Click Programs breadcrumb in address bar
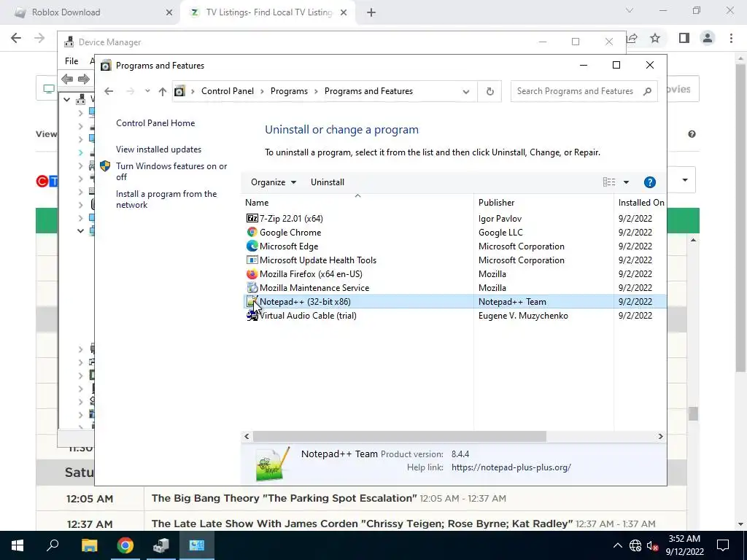The height and width of the screenshot is (560, 747). [x=289, y=91]
